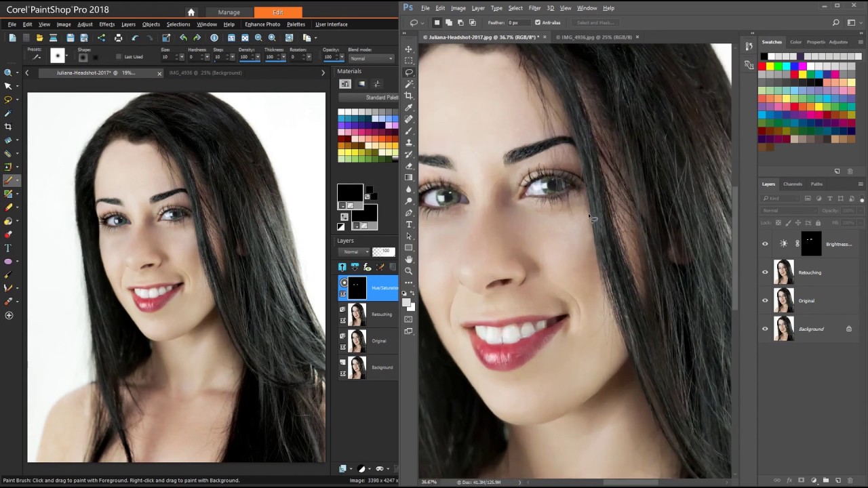This screenshot has height=488, width=868.
Task: Select the Eraser tool in Photoshop
Action: coord(409,166)
